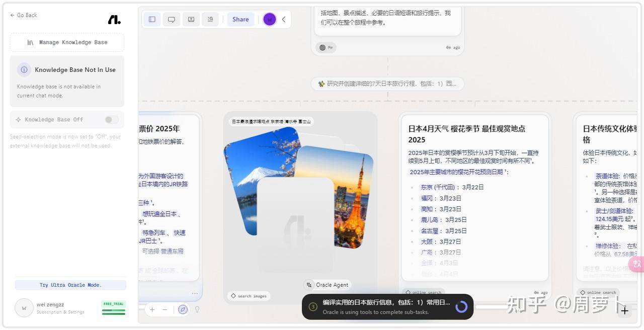Click the info icon beside Knowledge Base Not In Use

click(24, 69)
